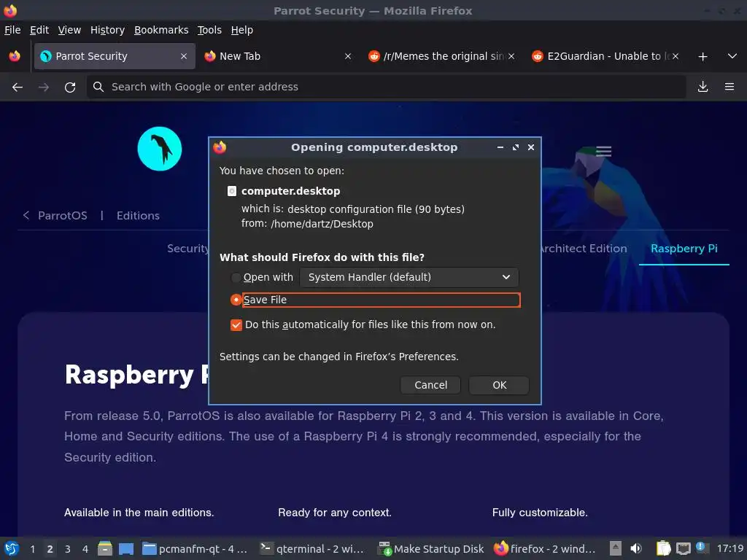Open the Bookmarks menu
The image size is (747, 560).
(x=161, y=30)
